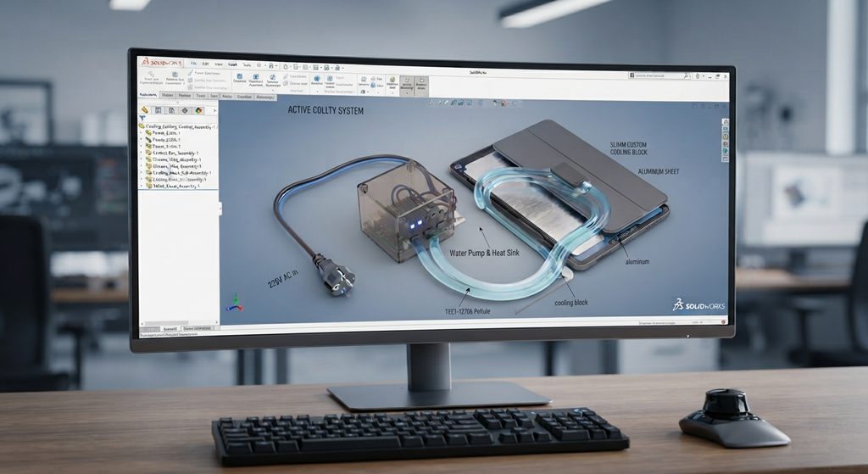Switch to the first active CommandManager tab
The width and height of the screenshot is (868, 474).
[x=148, y=95]
